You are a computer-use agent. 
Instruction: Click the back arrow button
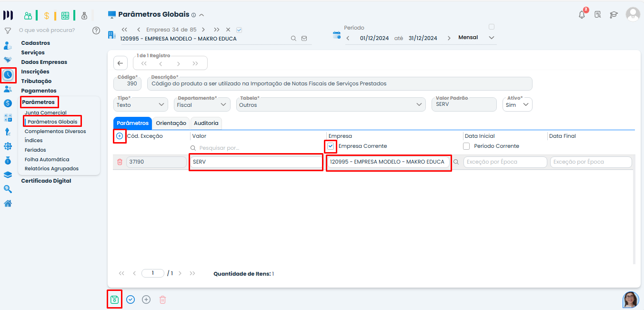121,63
